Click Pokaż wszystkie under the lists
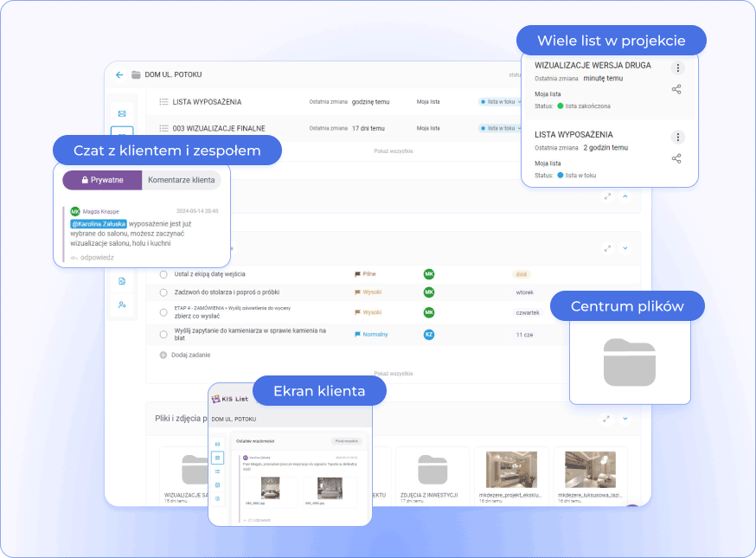This screenshot has height=558, width=756. click(x=394, y=151)
